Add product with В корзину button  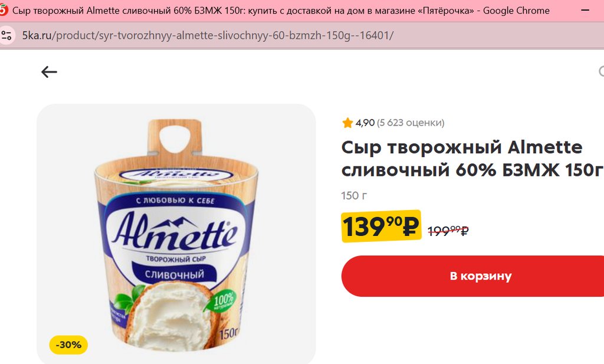coord(480,276)
